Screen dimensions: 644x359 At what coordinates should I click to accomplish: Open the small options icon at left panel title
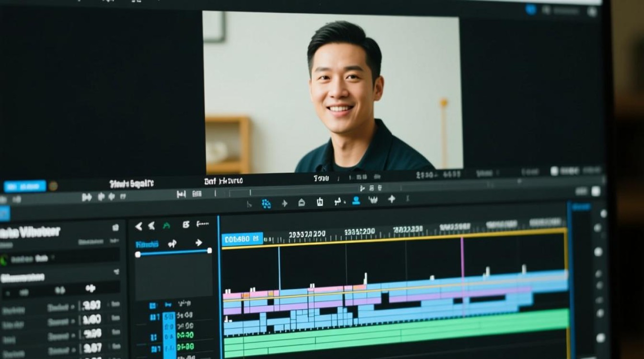point(115,228)
